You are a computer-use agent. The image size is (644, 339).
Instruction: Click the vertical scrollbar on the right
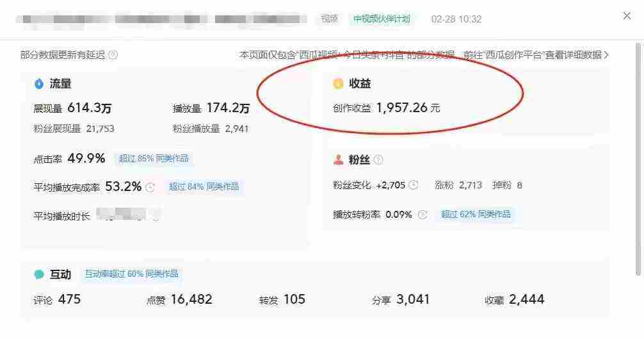coord(638,160)
